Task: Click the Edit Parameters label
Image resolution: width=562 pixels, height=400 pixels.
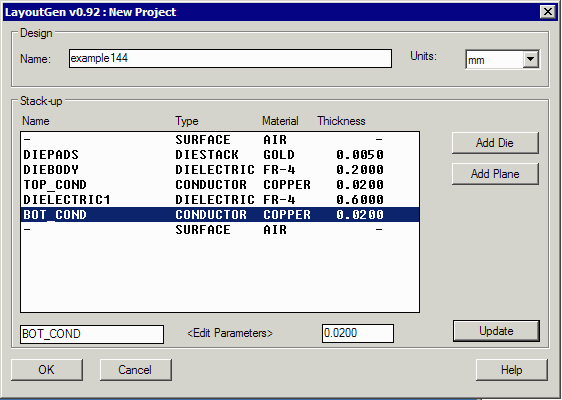Action: [x=230, y=333]
